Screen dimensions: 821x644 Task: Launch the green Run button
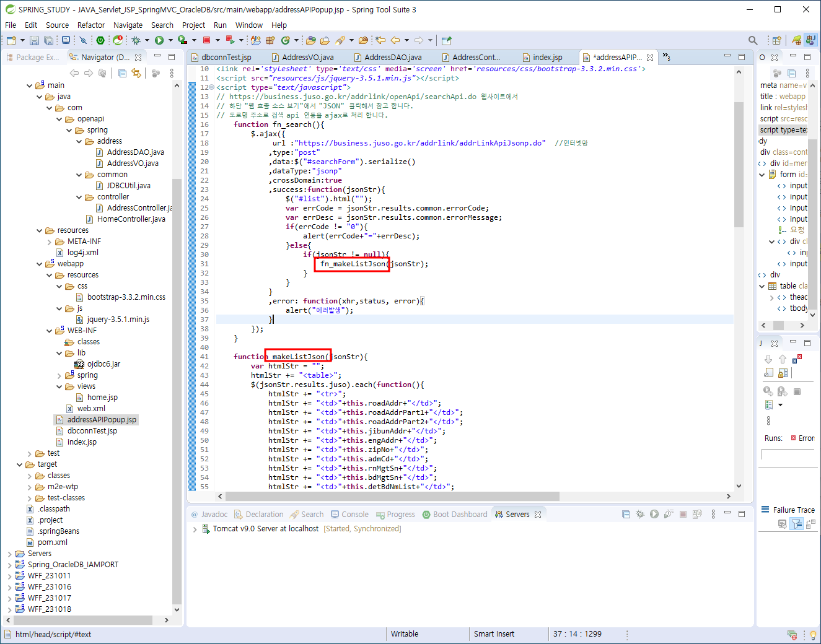(x=159, y=40)
